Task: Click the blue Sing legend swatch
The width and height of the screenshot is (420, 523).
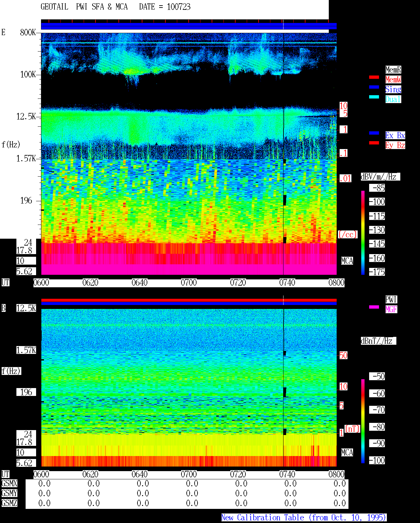Action: click(x=374, y=87)
